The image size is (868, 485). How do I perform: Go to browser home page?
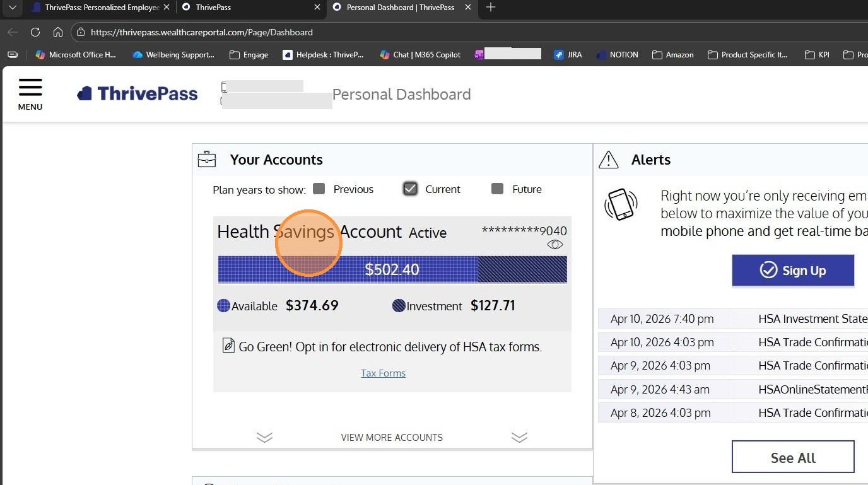tap(57, 32)
